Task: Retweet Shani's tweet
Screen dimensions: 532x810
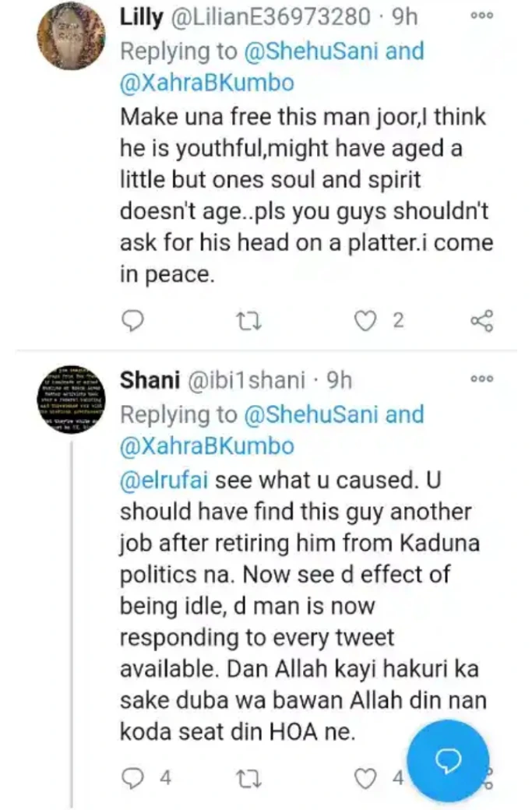Action: click(251, 777)
